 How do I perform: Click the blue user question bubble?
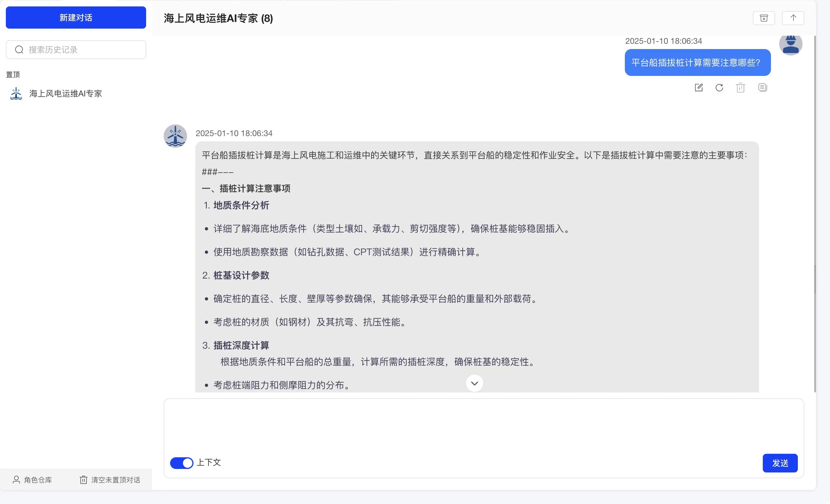(697, 62)
